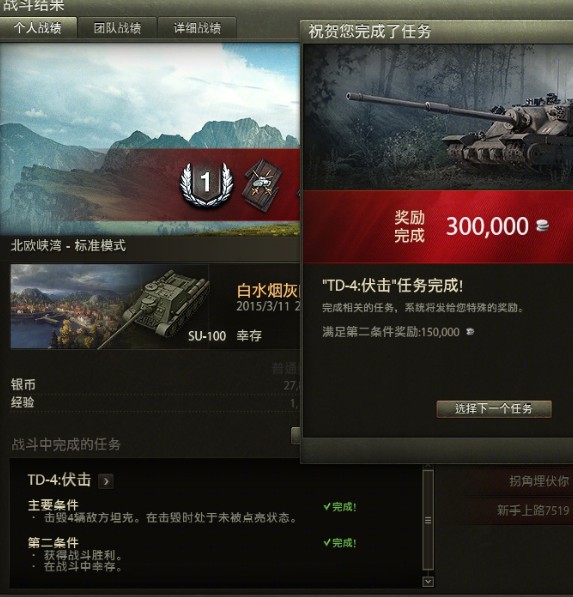Open the 详细战绩 tab
This screenshot has height=597, width=573.
pos(197,28)
